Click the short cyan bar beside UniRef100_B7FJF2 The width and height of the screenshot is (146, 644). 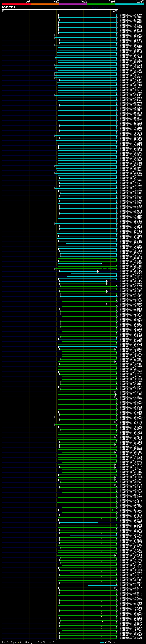point(103,586)
